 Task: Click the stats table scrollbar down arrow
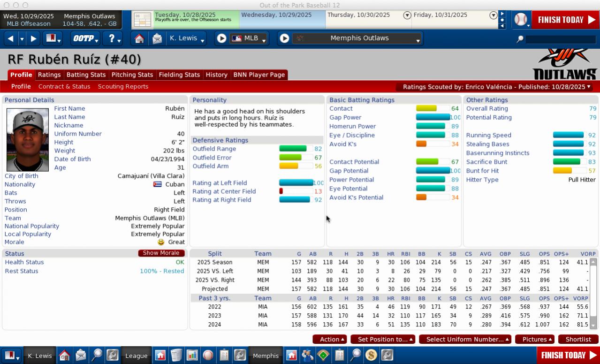593,325
